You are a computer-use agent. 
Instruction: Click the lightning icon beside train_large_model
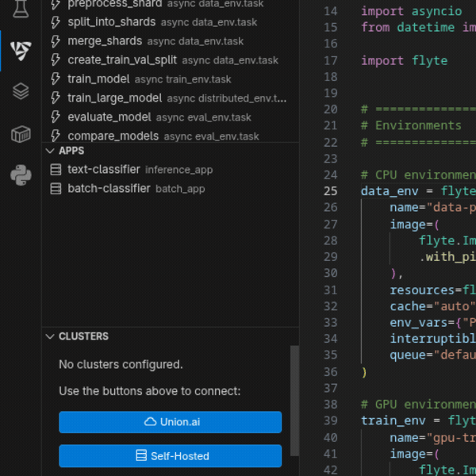tap(56, 98)
